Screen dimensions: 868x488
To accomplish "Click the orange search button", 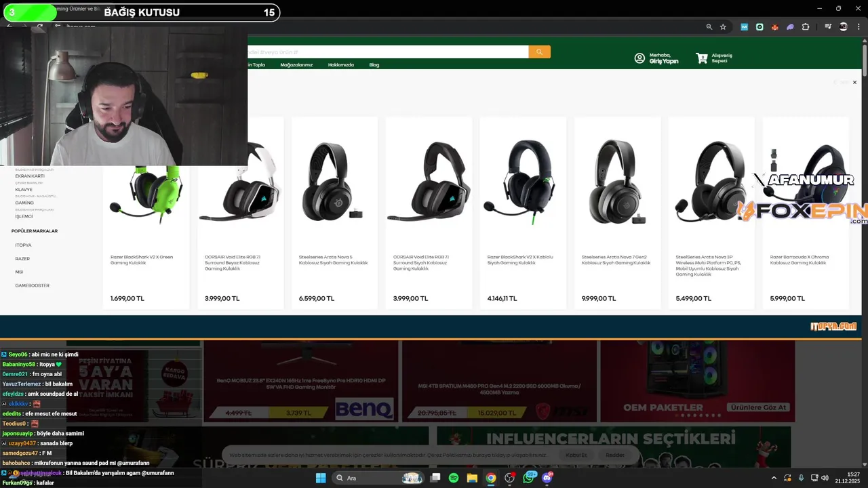I will coord(539,52).
